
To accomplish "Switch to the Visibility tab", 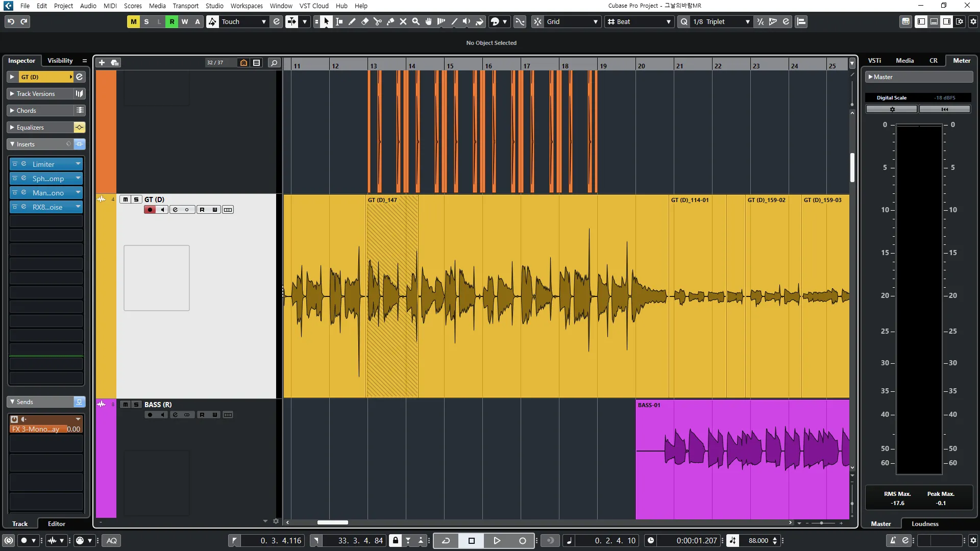I will pyautogui.click(x=60, y=60).
